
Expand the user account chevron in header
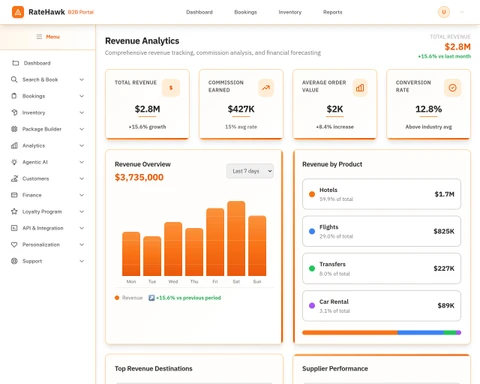[x=462, y=12]
